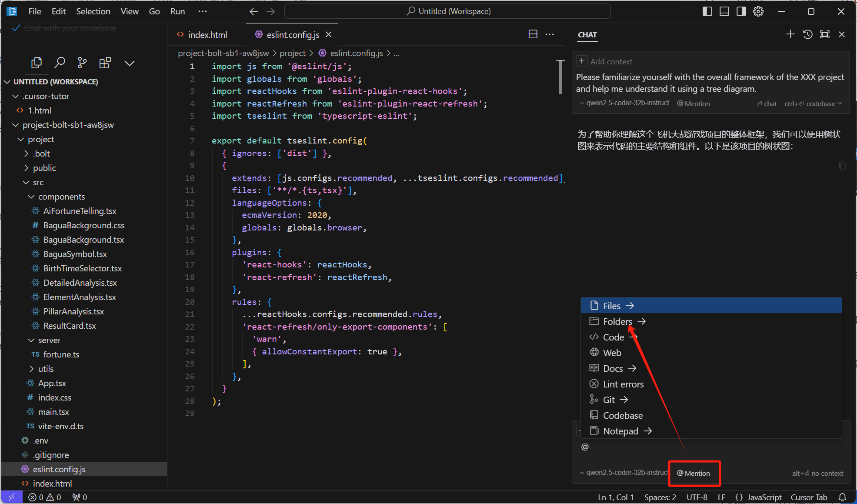Viewport: 857px width, 504px height.
Task: Click the split editor icon
Action: pos(533,34)
